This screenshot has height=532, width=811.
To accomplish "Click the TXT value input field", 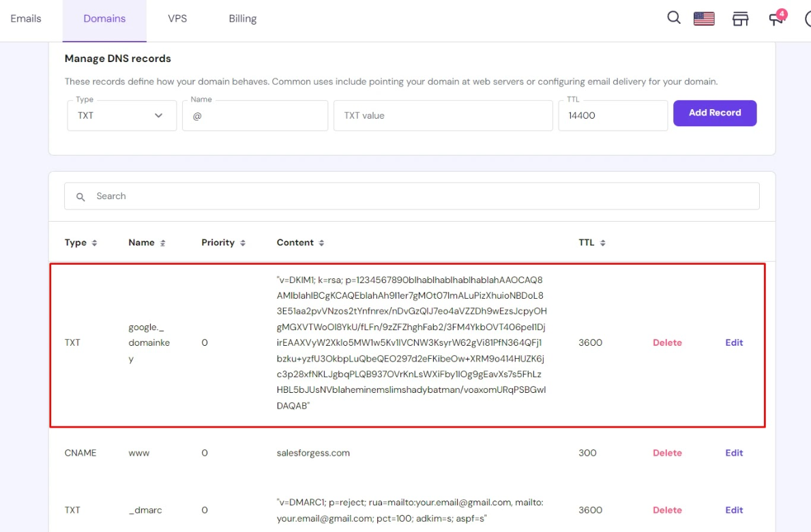I will pyautogui.click(x=443, y=115).
